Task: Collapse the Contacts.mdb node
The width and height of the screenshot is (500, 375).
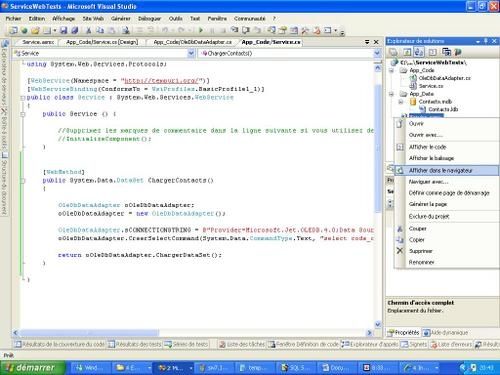Action: pos(401,102)
